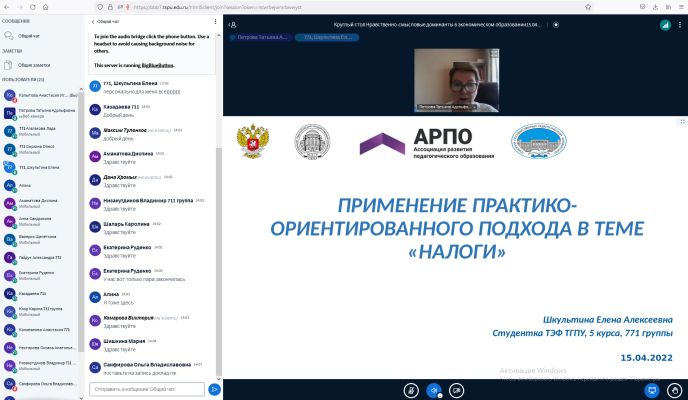Click the padlock site security icon
688x400 pixels.
click(x=110, y=7)
